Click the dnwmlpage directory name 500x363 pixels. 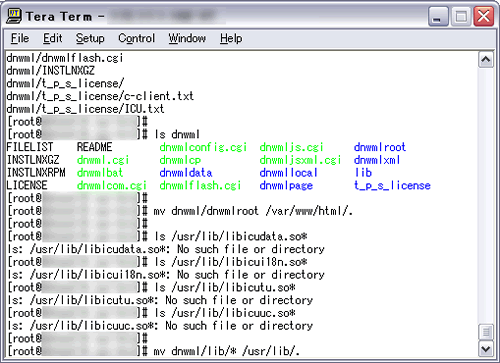point(286,185)
